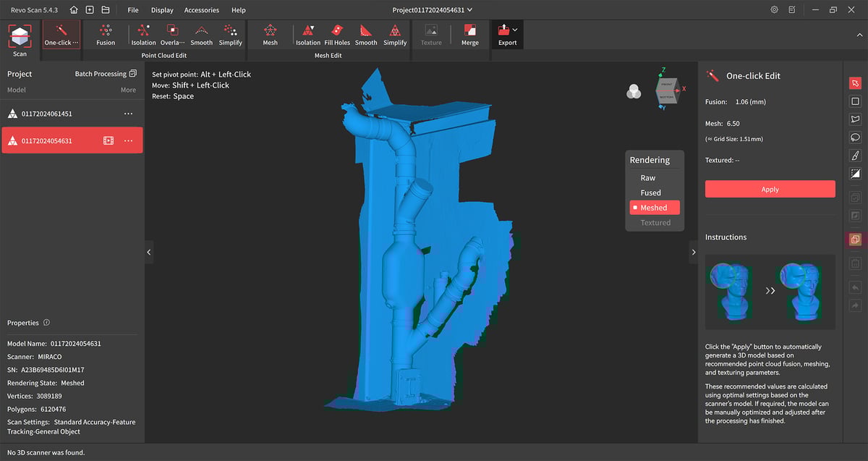Select model 01172024061451 in the project list
868x461 pixels.
pos(72,114)
